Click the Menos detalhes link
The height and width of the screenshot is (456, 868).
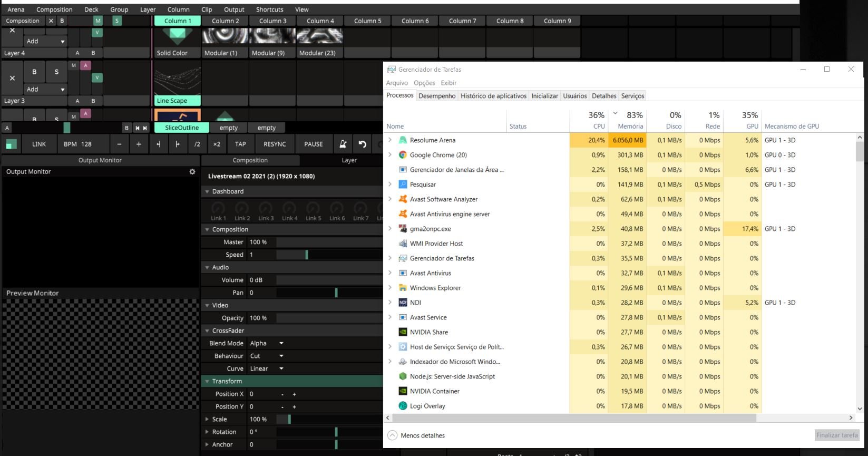coord(422,435)
